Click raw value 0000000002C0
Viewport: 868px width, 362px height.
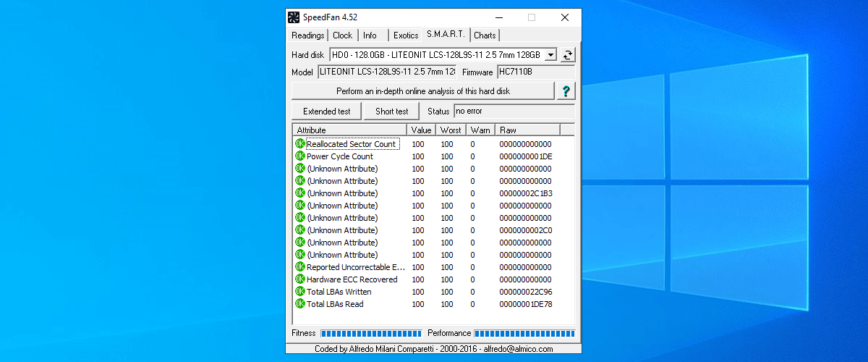[x=525, y=230]
